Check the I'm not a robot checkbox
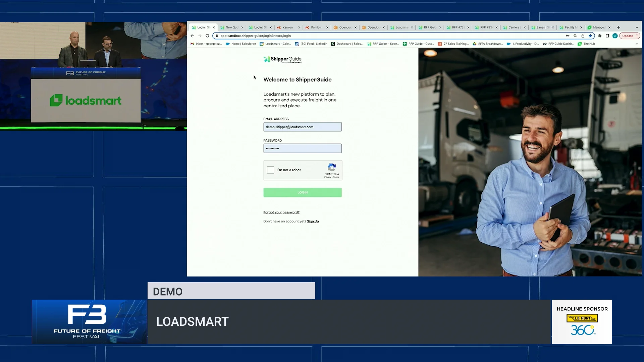644x362 pixels. click(x=270, y=170)
